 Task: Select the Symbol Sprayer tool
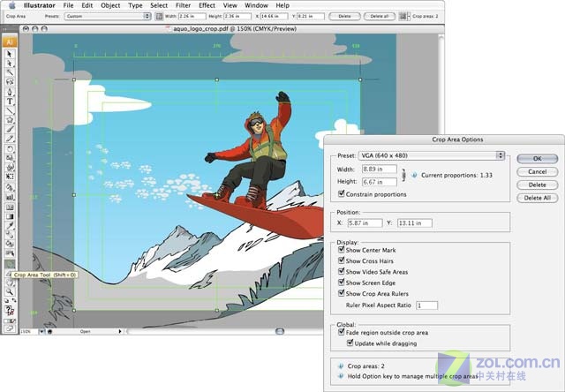[10, 187]
